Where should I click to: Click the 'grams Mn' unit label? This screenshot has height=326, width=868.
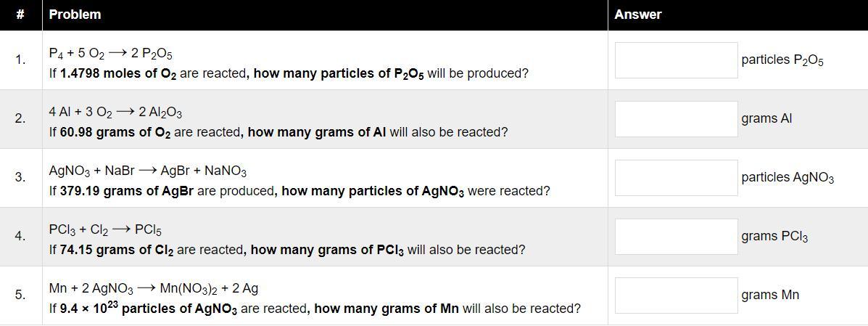point(770,295)
